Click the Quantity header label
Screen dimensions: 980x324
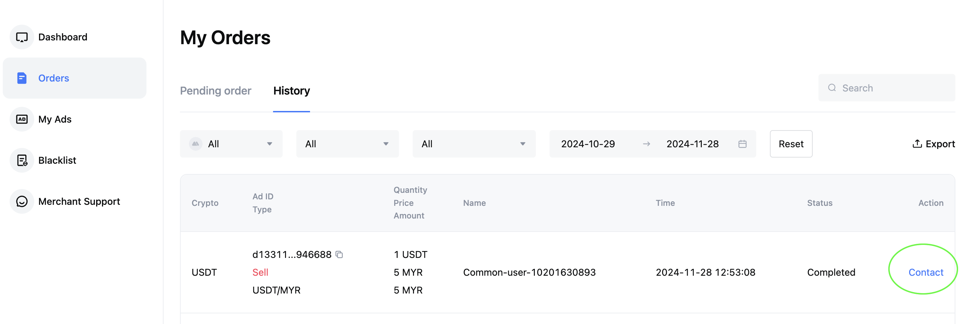[x=410, y=190]
